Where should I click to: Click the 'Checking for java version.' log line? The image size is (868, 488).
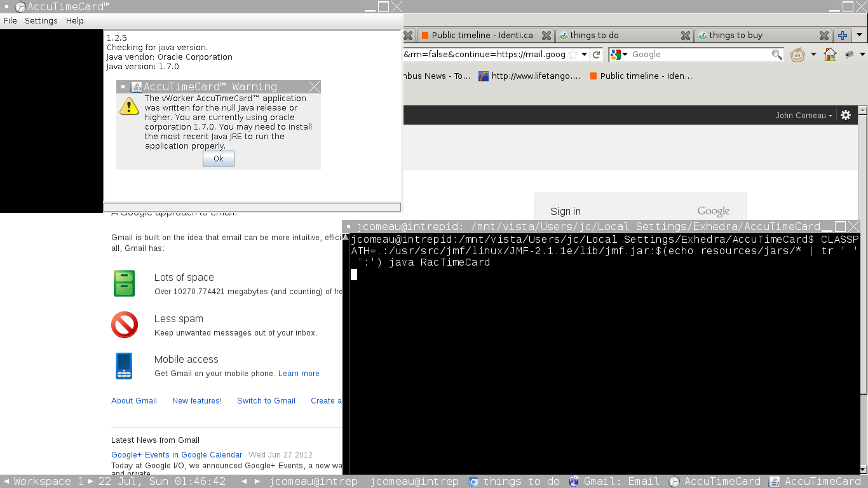pos(158,47)
